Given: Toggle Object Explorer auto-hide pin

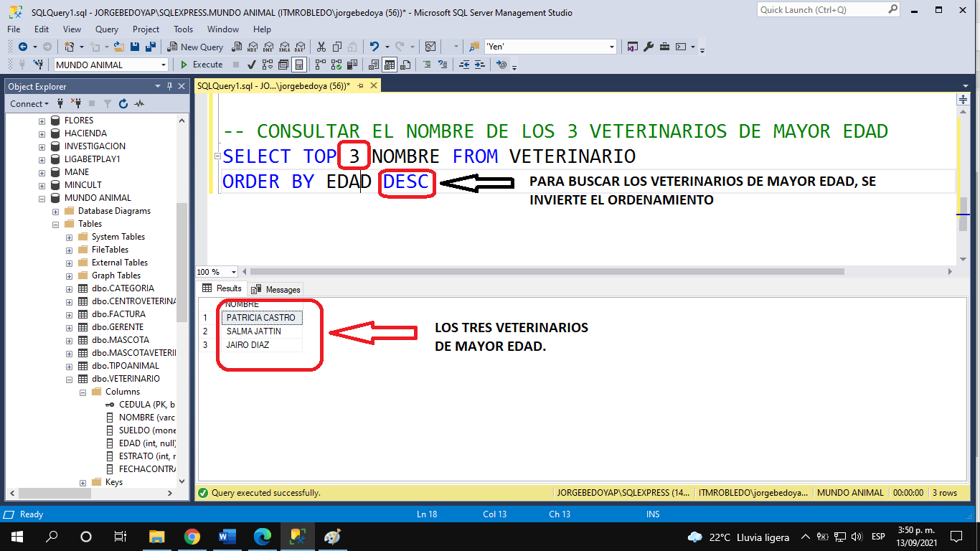Looking at the screenshot, I should point(170,86).
